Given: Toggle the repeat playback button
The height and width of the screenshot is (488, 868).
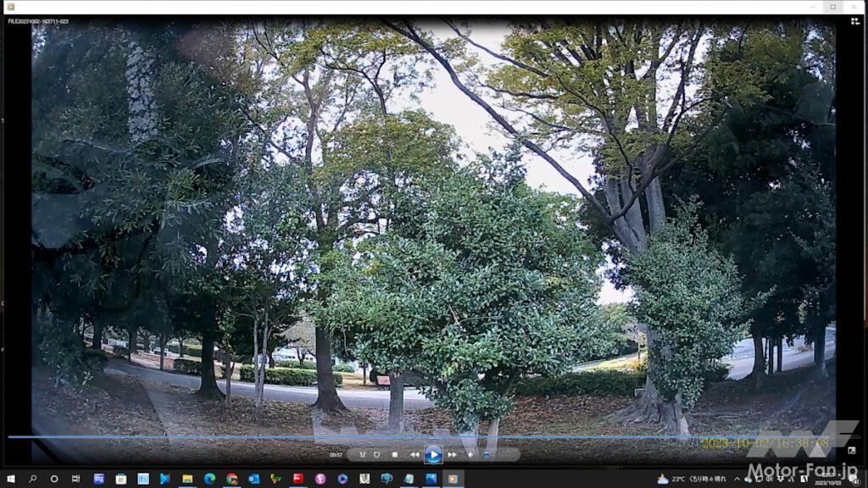Looking at the screenshot, I should coord(377,455).
